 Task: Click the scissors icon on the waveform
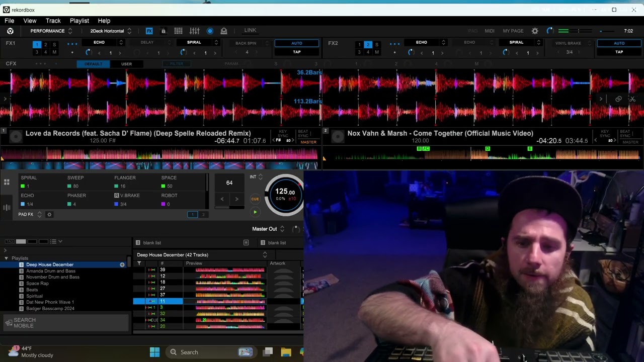632,99
